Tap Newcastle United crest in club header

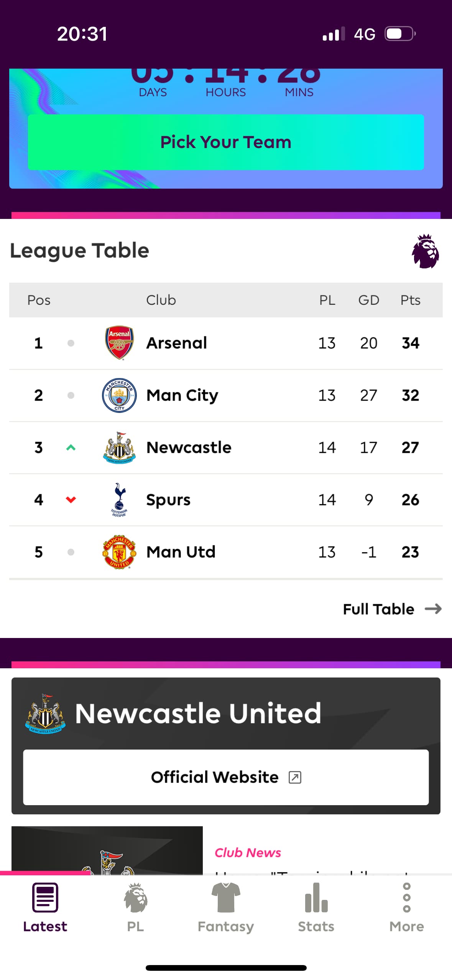(x=45, y=713)
